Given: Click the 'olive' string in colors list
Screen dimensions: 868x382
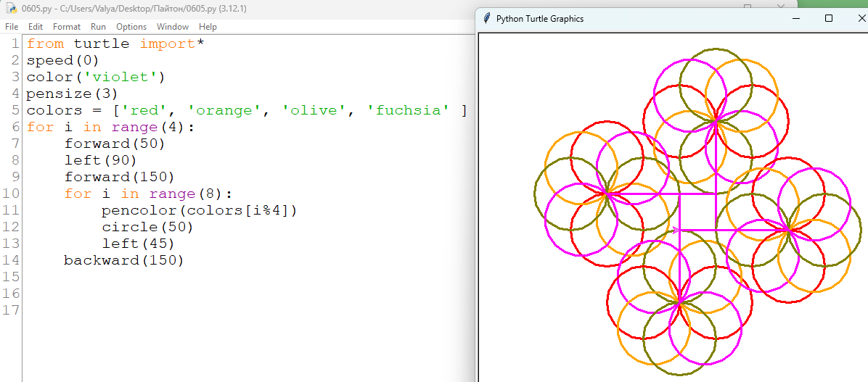Looking at the screenshot, I should [315, 110].
